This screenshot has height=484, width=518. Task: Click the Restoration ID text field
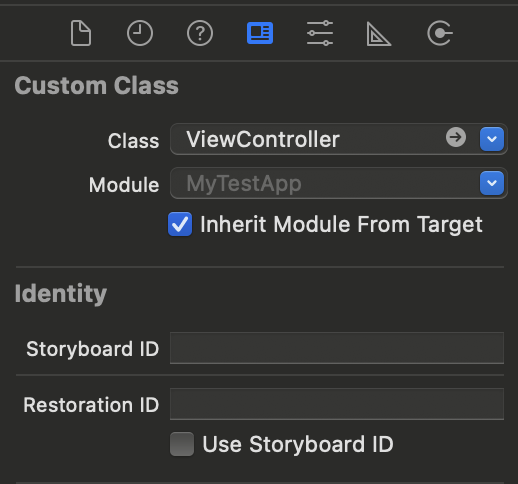337,404
